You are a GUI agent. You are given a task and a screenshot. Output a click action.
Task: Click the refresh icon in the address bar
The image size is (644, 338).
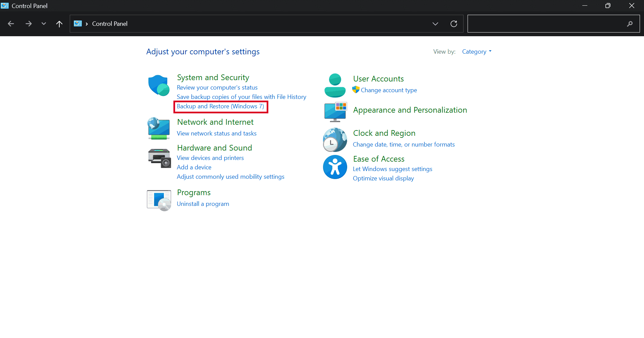pyautogui.click(x=453, y=23)
